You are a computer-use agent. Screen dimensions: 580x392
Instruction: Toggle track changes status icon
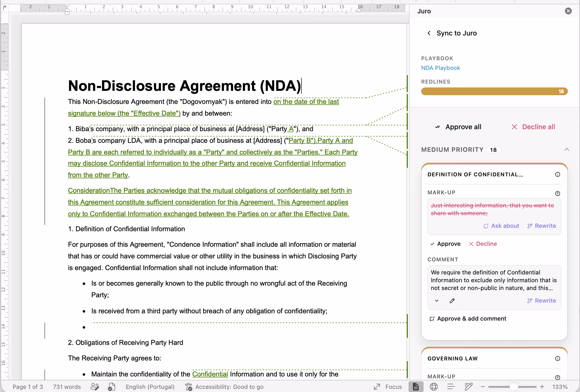click(94, 387)
